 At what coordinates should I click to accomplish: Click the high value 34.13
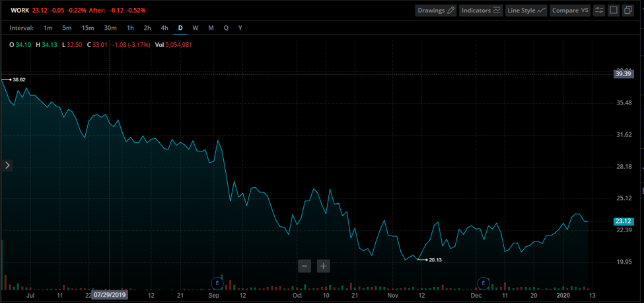tap(49, 44)
